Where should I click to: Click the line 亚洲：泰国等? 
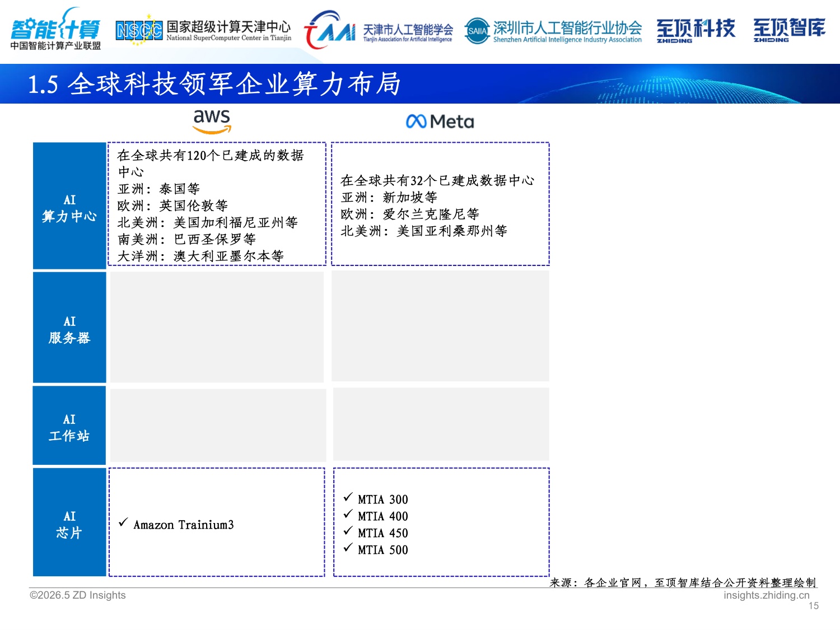pyautogui.click(x=158, y=189)
